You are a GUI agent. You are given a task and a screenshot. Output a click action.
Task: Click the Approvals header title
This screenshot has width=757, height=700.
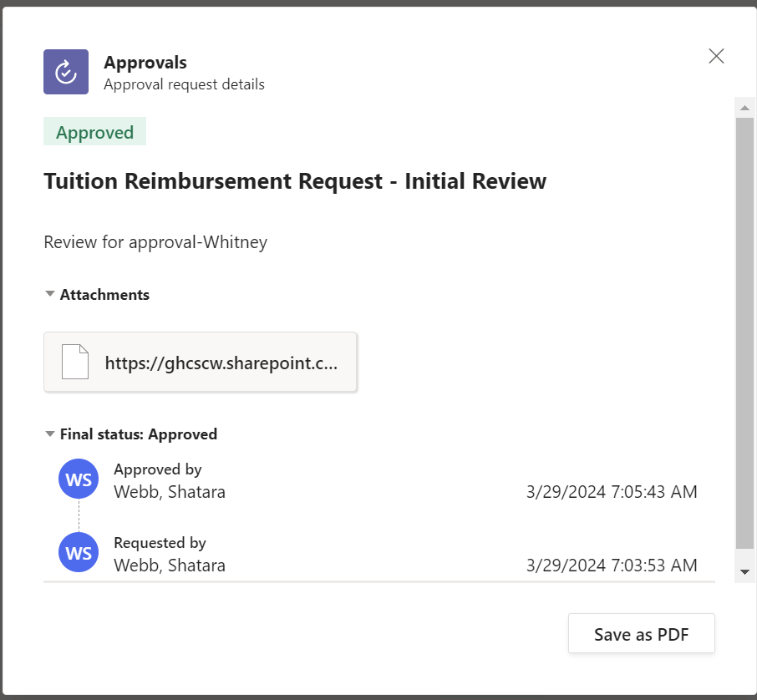tap(145, 63)
